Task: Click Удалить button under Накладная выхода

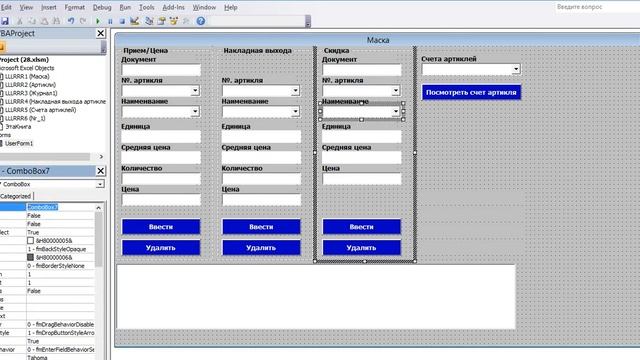Action: point(261,248)
